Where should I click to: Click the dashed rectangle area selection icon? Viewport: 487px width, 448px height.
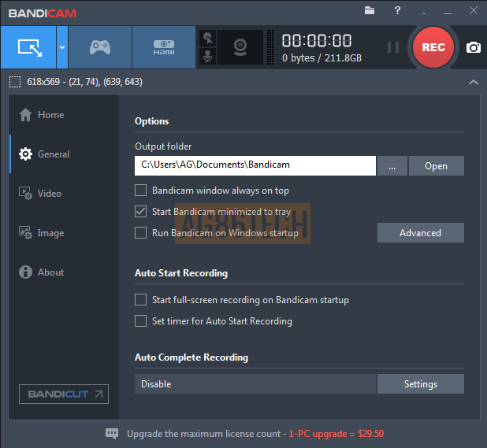tap(15, 82)
